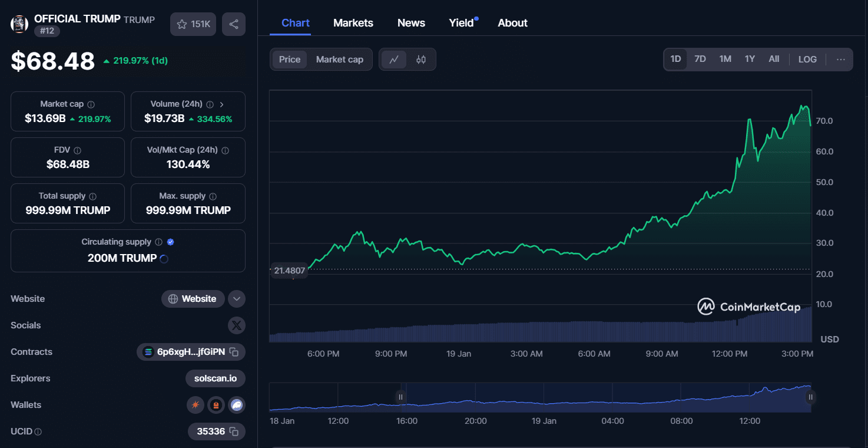Click UCID info icon

point(38,431)
